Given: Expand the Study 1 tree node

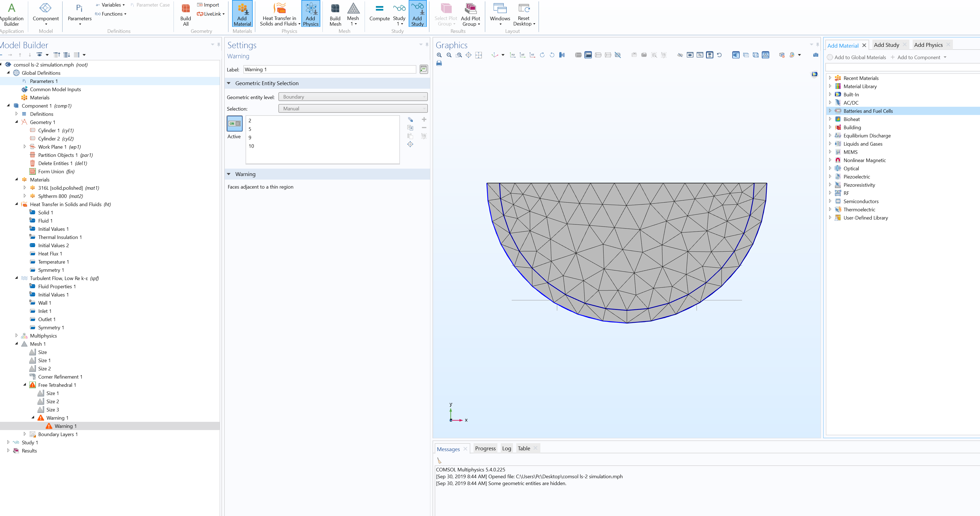Looking at the screenshot, I should click(8, 442).
